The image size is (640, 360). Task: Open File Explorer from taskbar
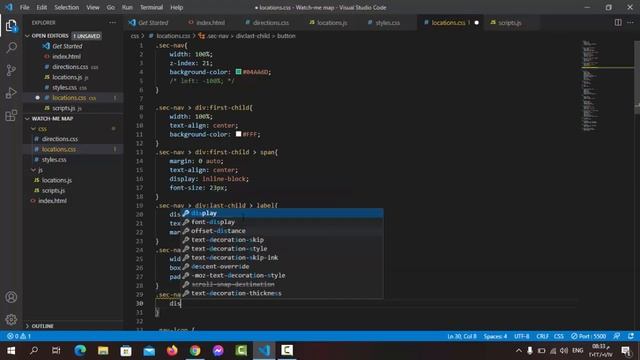(x=103, y=351)
